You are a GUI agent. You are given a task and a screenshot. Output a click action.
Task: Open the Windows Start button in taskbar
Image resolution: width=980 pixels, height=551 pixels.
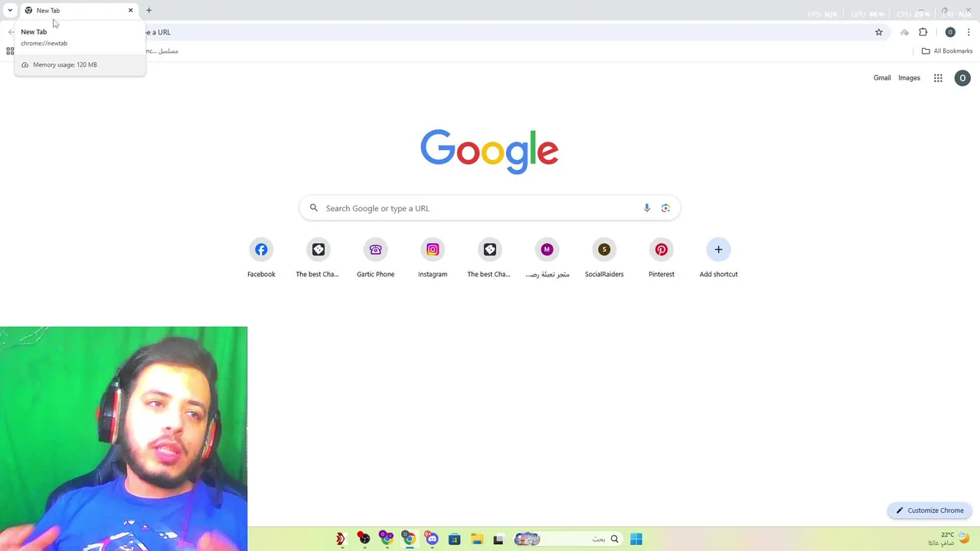coord(636,540)
